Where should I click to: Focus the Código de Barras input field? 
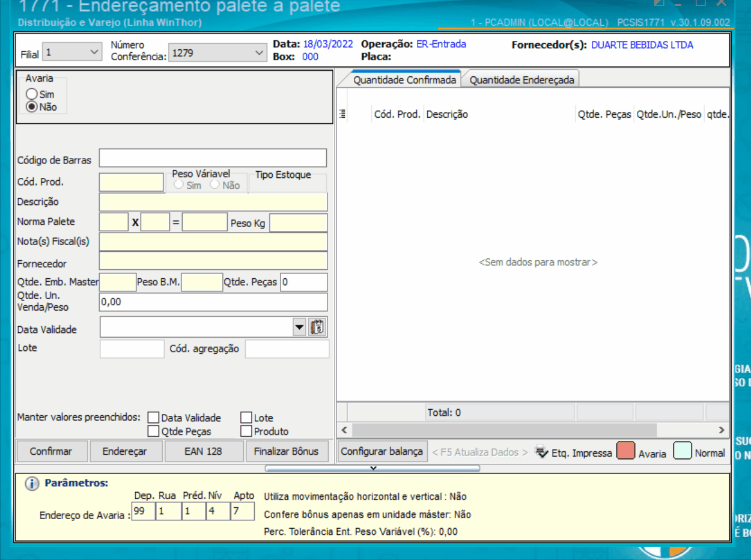213,158
